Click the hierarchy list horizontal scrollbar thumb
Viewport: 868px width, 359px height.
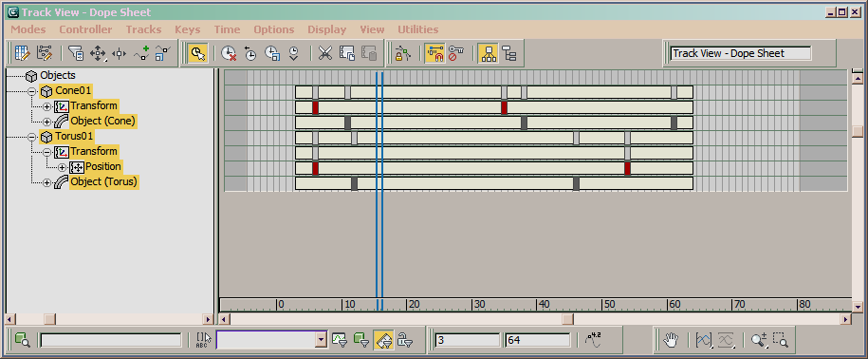coord(50,319)
